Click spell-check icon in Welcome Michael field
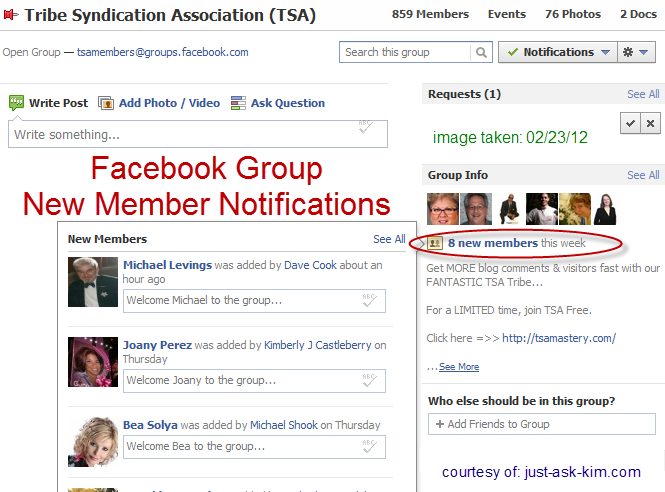Screen dimensions: 665x492 coord(369,300)
